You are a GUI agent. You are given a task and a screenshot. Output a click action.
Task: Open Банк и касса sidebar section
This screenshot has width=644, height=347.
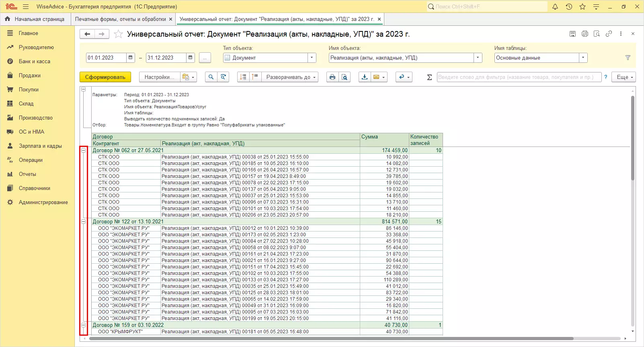34,62
